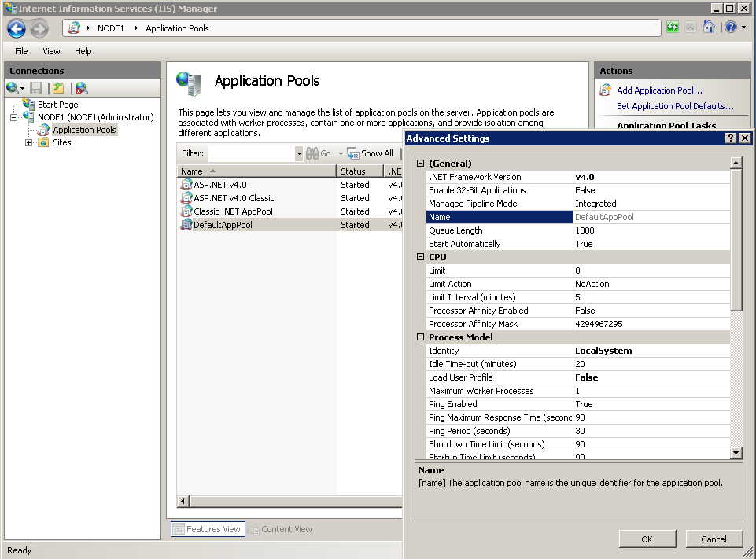Click Delete Connection icon in Connections toolbar

tap(81, 88)
